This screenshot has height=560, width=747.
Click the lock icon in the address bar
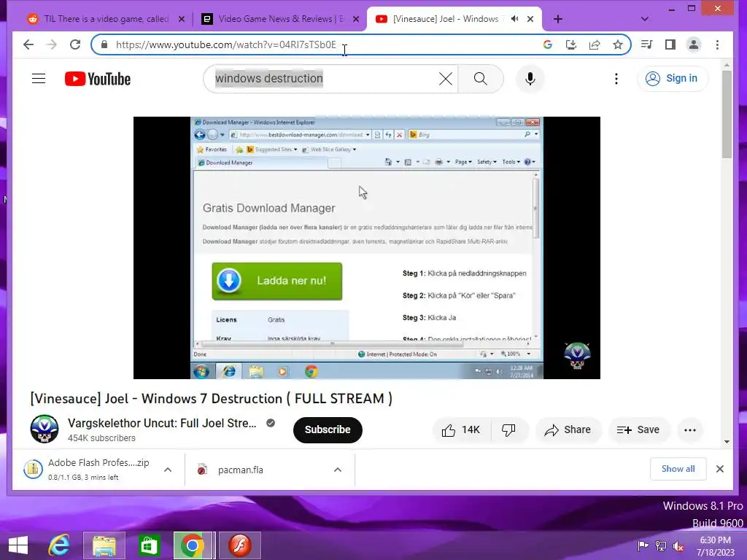tap(104, 44)
